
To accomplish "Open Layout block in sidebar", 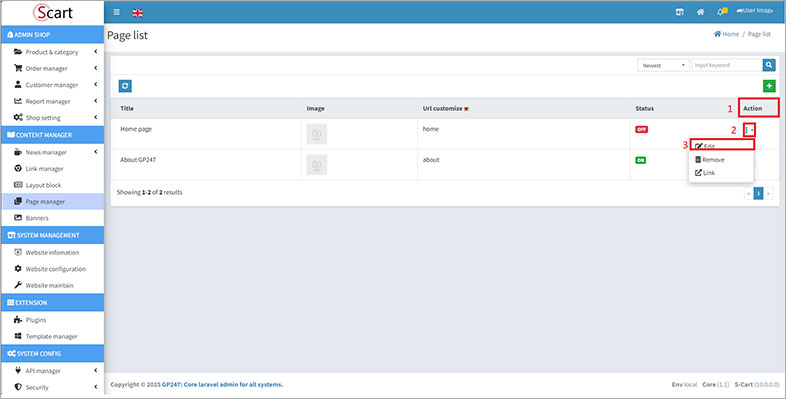I will click(x=52, y=185).
